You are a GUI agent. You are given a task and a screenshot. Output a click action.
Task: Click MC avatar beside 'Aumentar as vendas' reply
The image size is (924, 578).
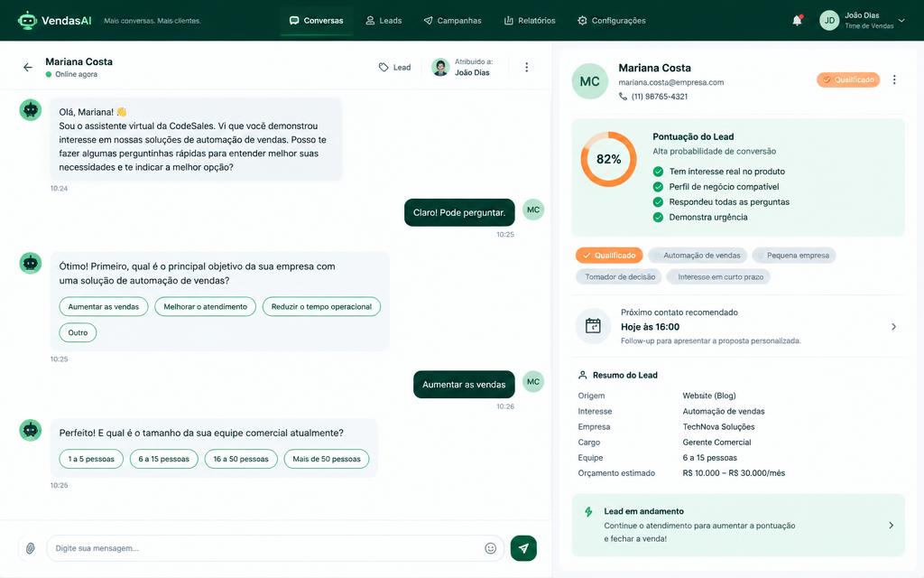[x=533, y=382]
